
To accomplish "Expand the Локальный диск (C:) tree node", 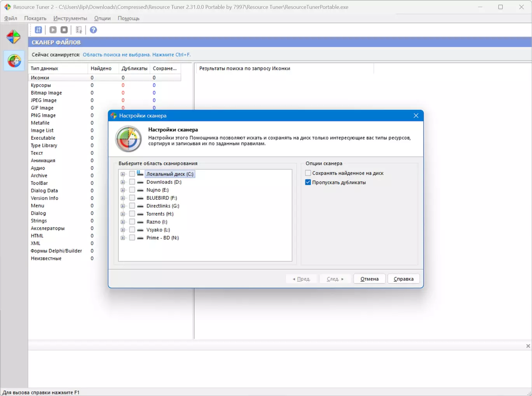I will (x=123, y=174).
